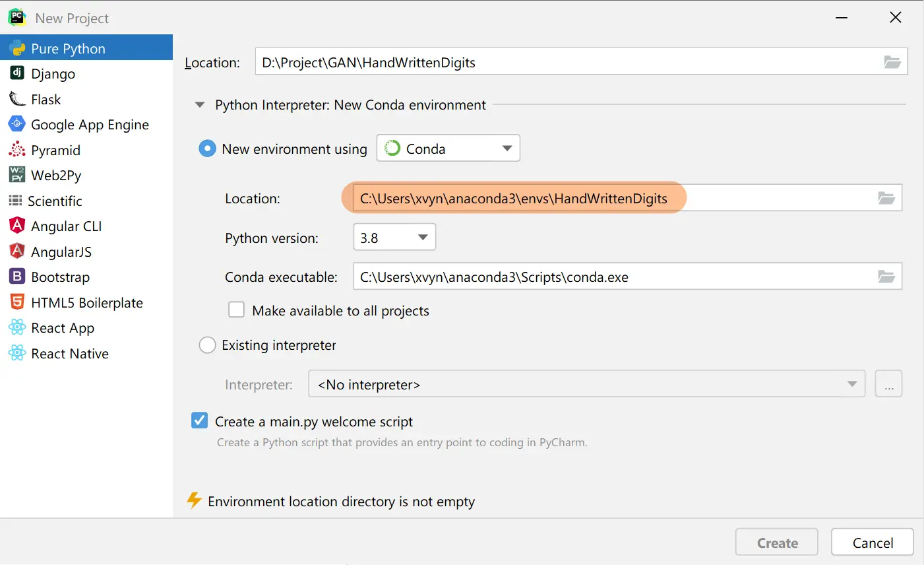The height and width of the screenshot is (565, 924).
Task: Collapse the Python Interpreter section
Action: click(200, 105)
